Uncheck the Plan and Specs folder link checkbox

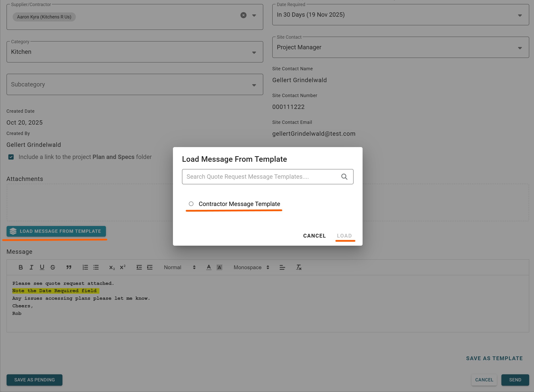pyautogui.click(x=11, y=157)
